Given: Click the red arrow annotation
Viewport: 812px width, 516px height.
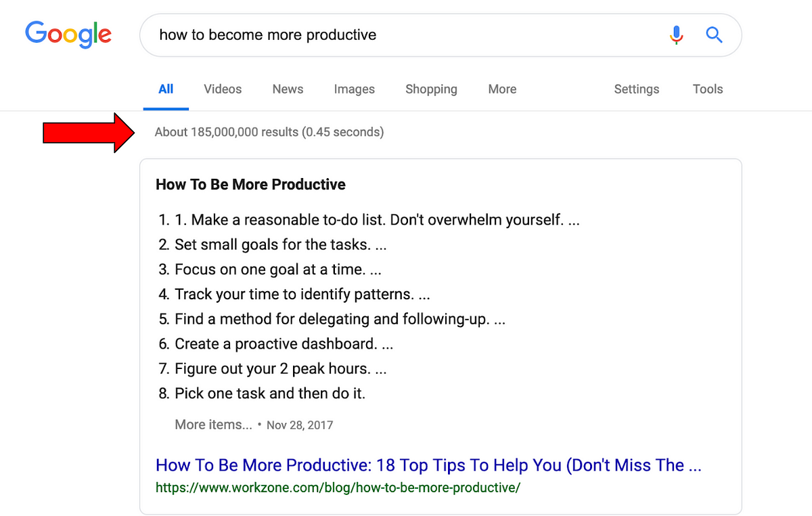Looking at the screenshot, I should pos(88,133).
